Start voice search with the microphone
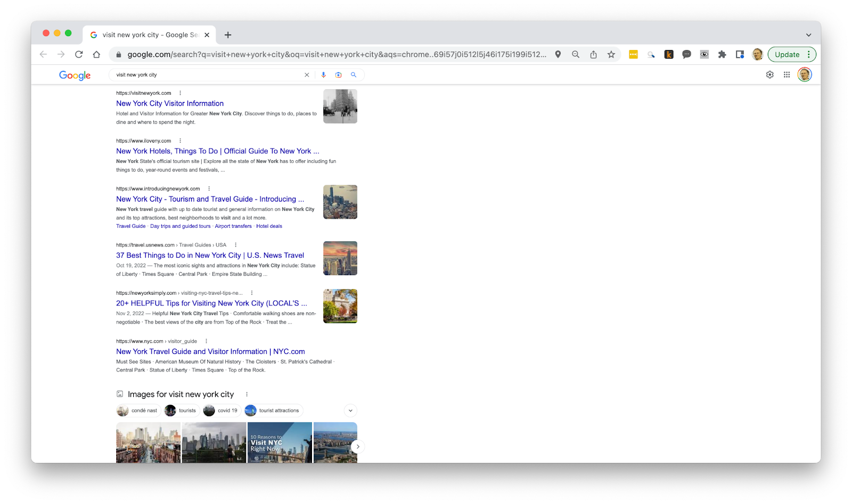852x504 pixels. (x=323, y=75)
